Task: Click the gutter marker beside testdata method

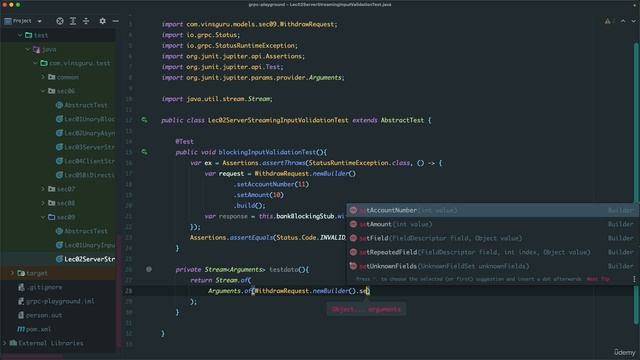Action: (149, 269)
